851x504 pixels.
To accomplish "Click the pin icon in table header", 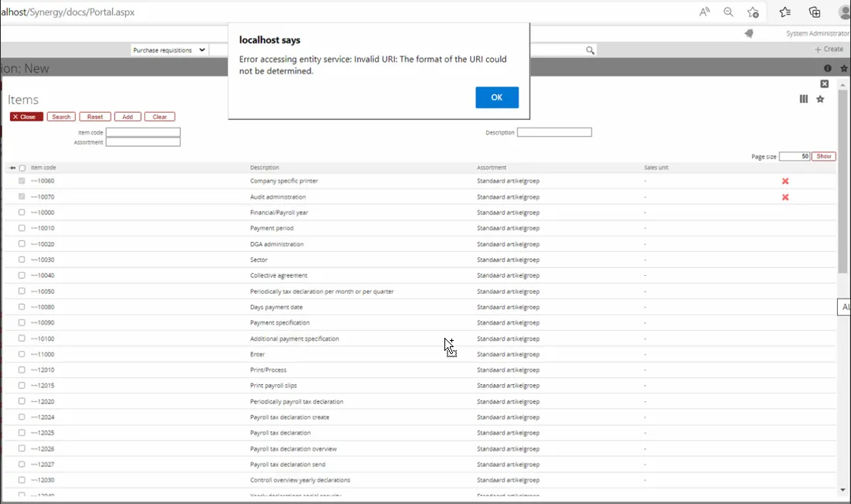I will tap(12, 168).
